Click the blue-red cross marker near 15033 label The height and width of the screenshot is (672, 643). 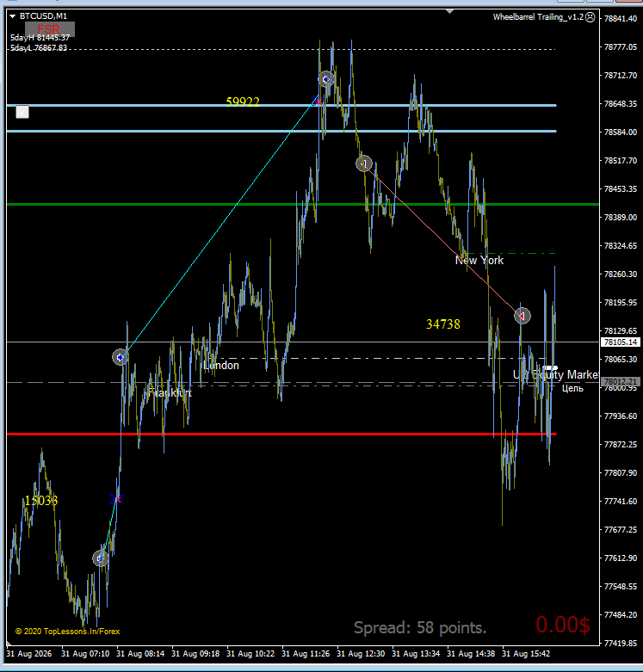116,499
